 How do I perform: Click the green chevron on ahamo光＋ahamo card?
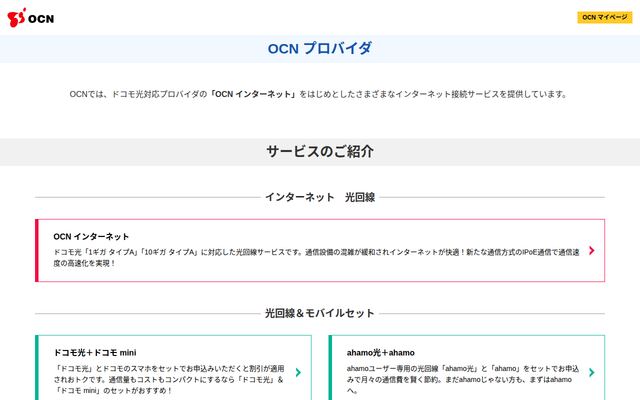(591, 372)
